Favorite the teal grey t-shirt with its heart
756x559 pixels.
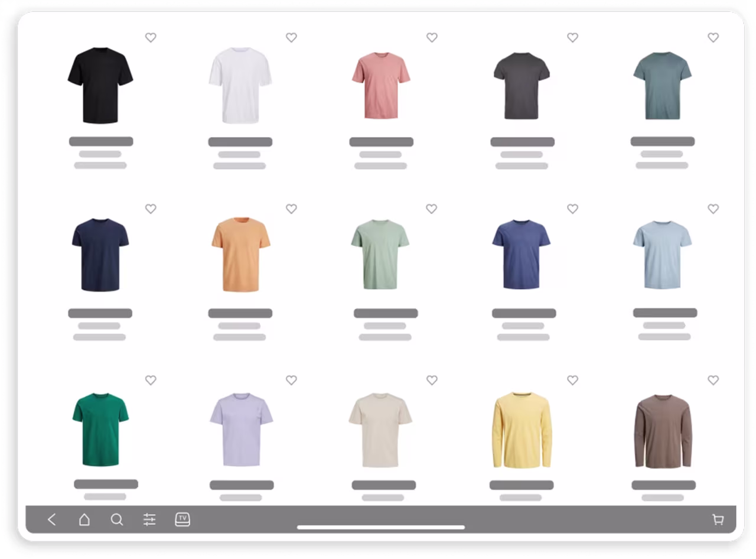point(713,37)
